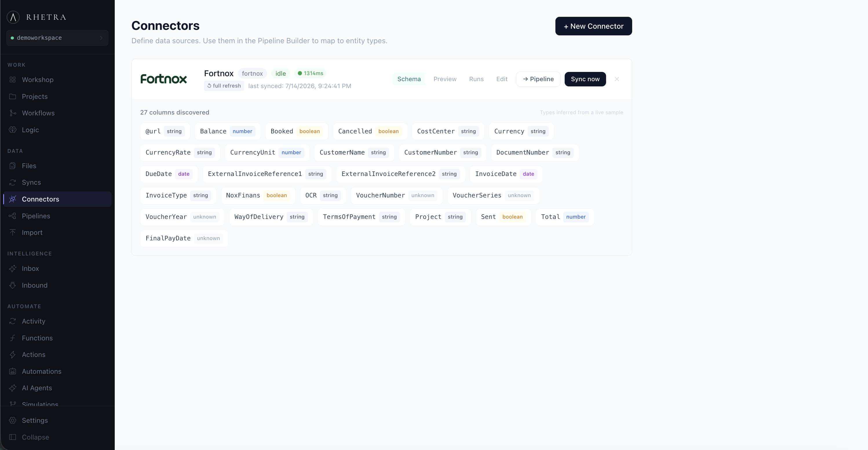Screen dimensions: 868x450
Task: Click the Rhetra logo icon
Action: click(14, 17)
